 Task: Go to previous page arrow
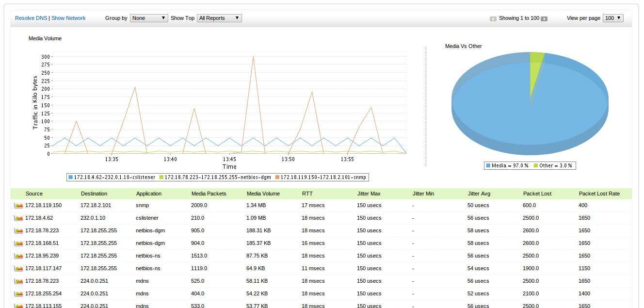tap(493, 18)
